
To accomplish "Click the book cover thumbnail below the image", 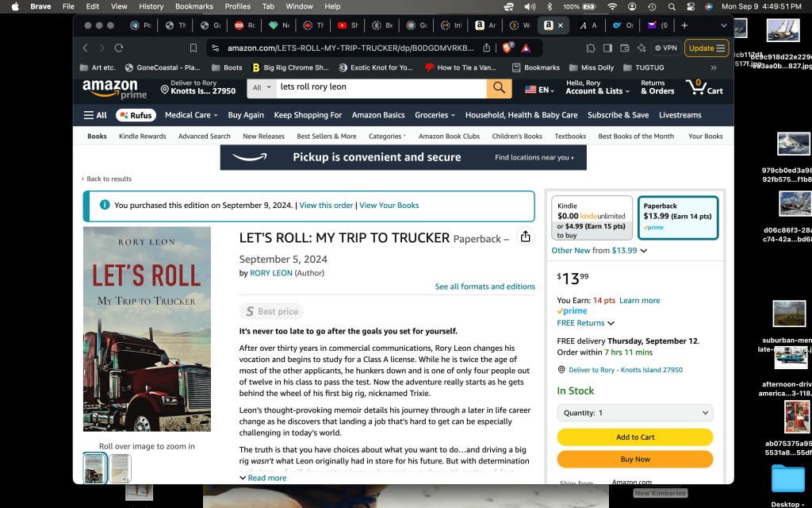I will click(x=95, y=468).
